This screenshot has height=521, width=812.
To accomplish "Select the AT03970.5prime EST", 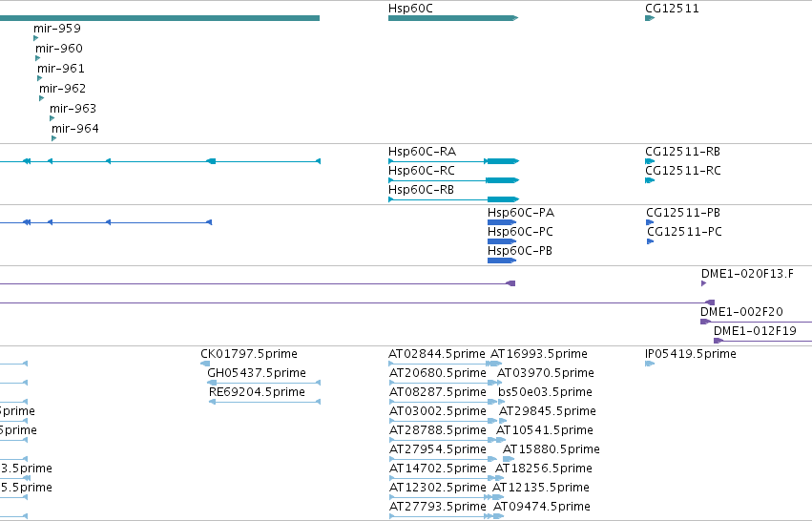I will click(x=500, y=383).
